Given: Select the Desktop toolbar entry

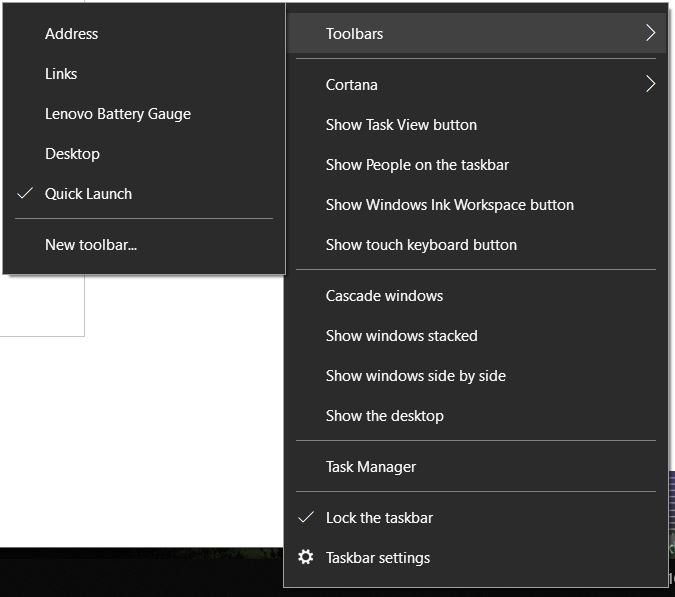Looking at the screenshot, I should (x=144, y=154).
